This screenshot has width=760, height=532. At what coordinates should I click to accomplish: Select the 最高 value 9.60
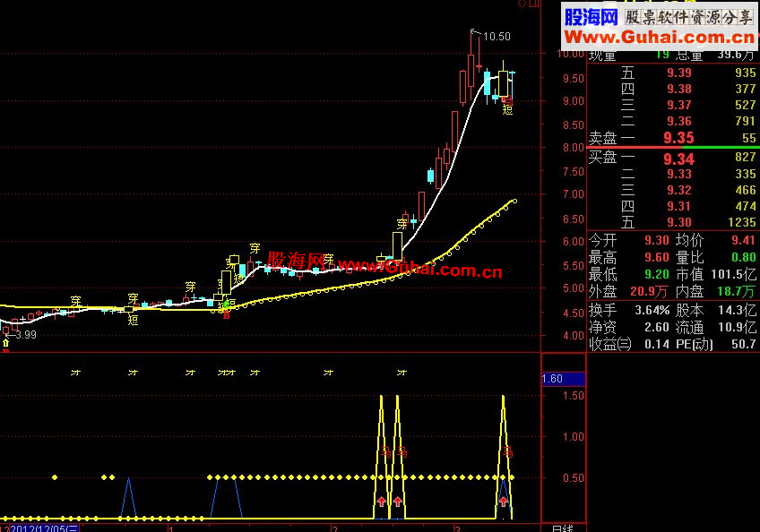click(657, 257)
